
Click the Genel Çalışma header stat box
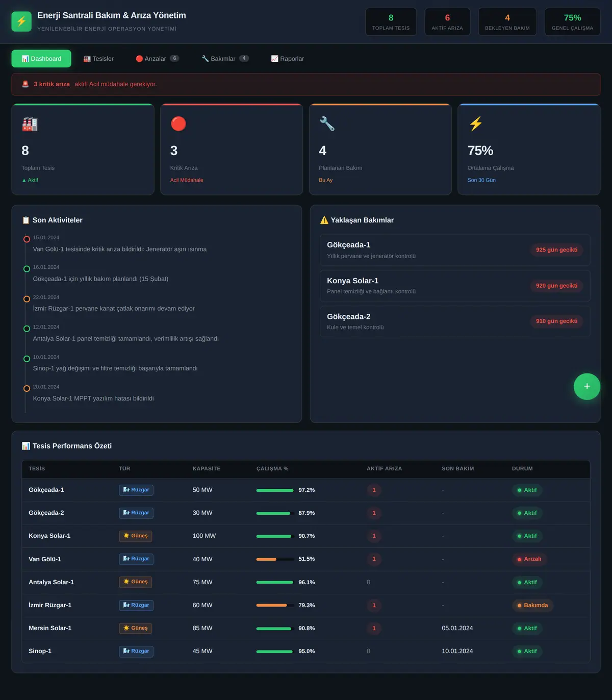(x=572, y=22)
